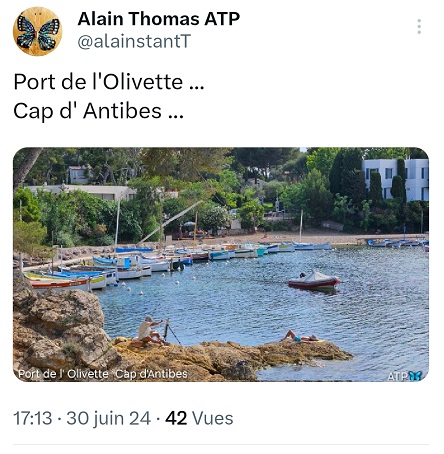Click the ATP butterfly watermark in photo
Viewport: 444px width, 454px height.
point(404,376)
